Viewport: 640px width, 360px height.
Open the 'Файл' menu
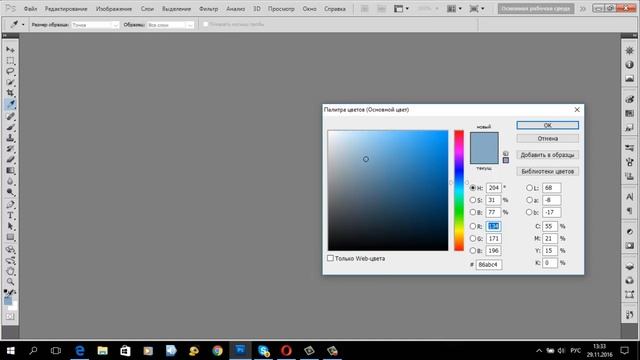pyautogui.click(x=30, y=9)
